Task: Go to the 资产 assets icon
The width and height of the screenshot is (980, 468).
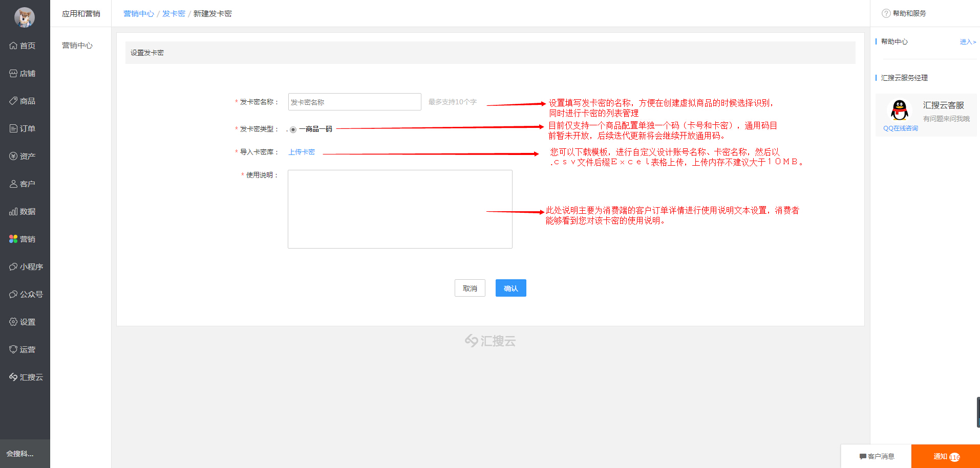Action: (x=13, y=156)
